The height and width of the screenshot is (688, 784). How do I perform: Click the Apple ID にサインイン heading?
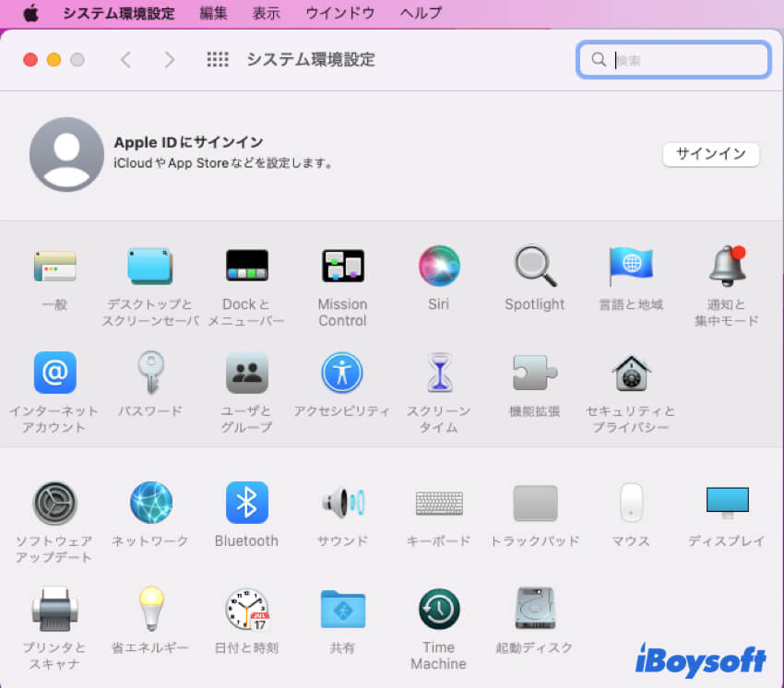click(x=188, y=143)
